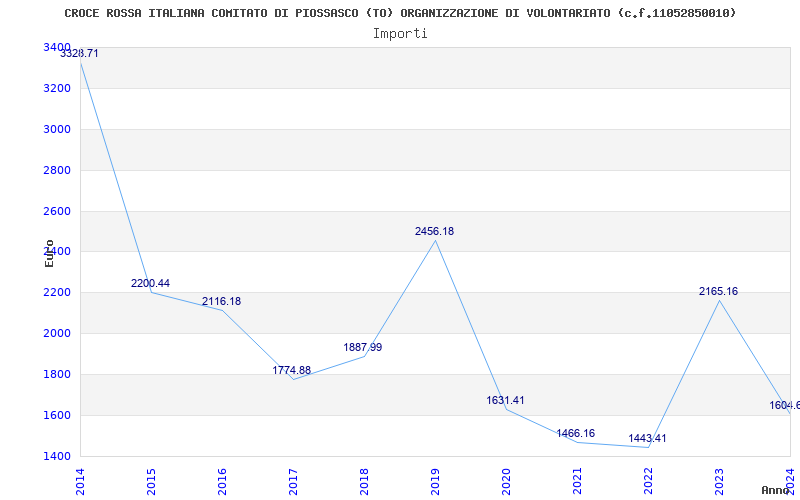Click the 1466.16 data label

(x=576, y=434)
